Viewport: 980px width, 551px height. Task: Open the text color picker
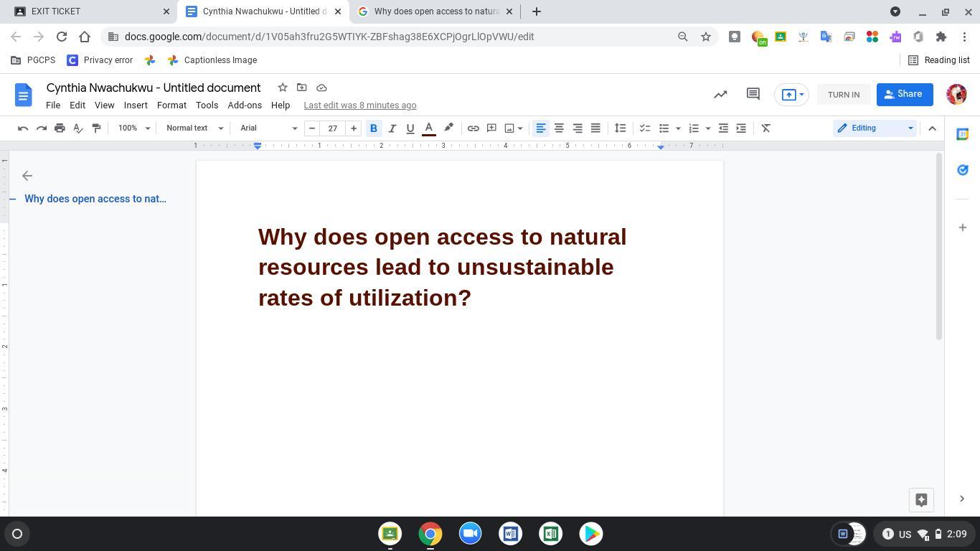tap(429, 128)
